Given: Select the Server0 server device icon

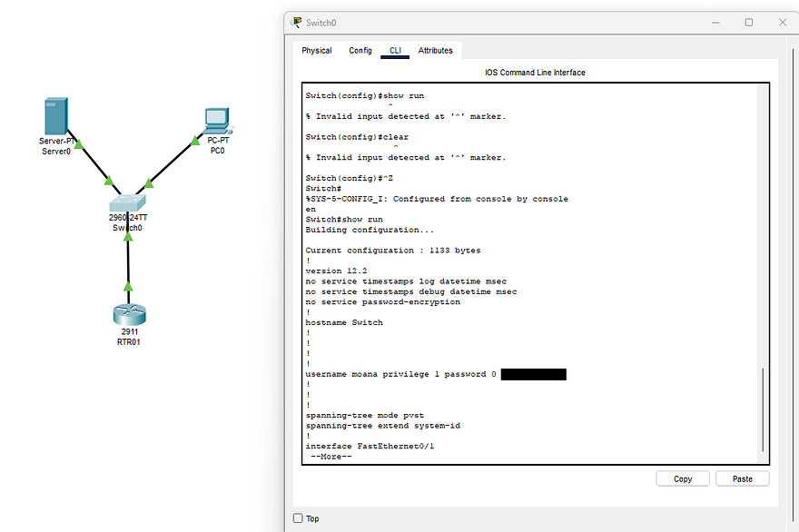Looking at the screenshot, I should (x=56, y=117).
